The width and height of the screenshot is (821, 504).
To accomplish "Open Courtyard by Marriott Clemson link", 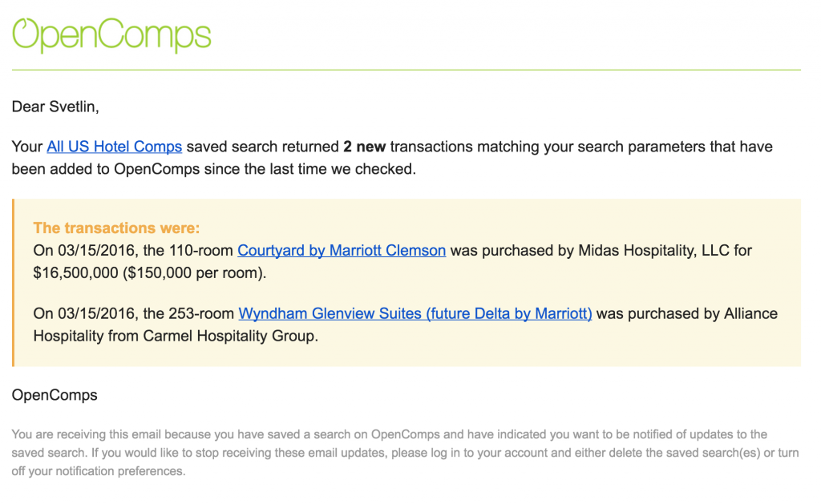I will (342, 251).
